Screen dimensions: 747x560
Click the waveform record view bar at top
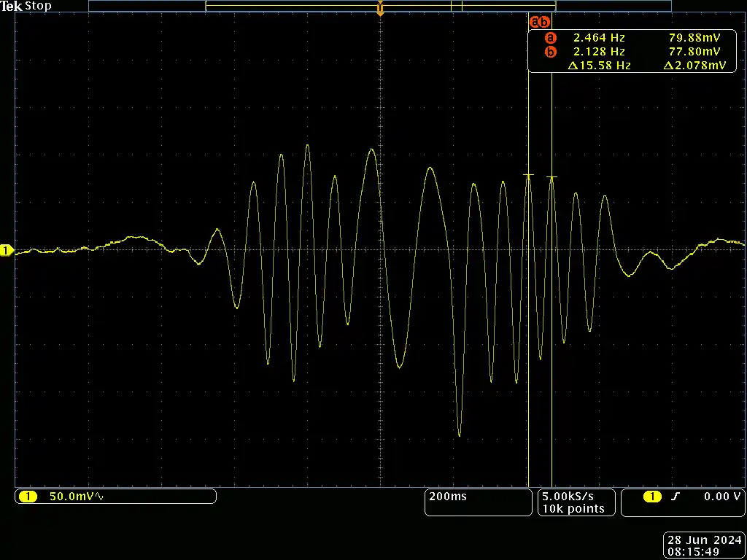tap(380, 6)
